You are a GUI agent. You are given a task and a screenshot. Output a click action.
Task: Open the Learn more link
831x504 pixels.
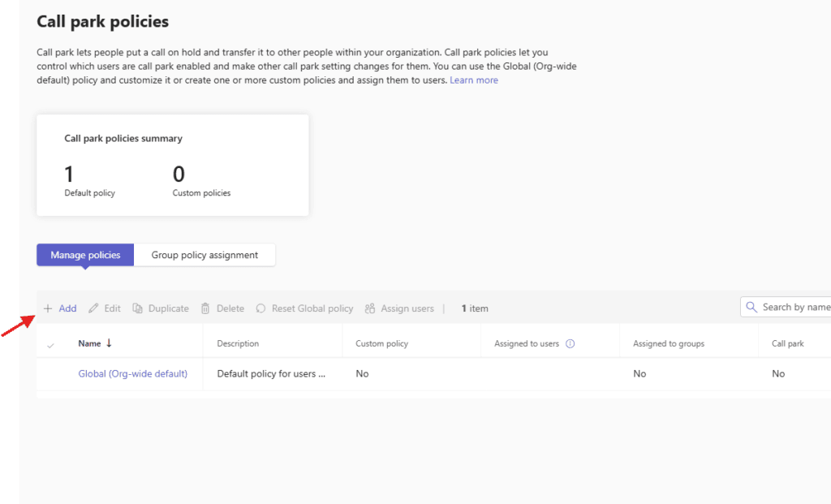coord(474,80)
